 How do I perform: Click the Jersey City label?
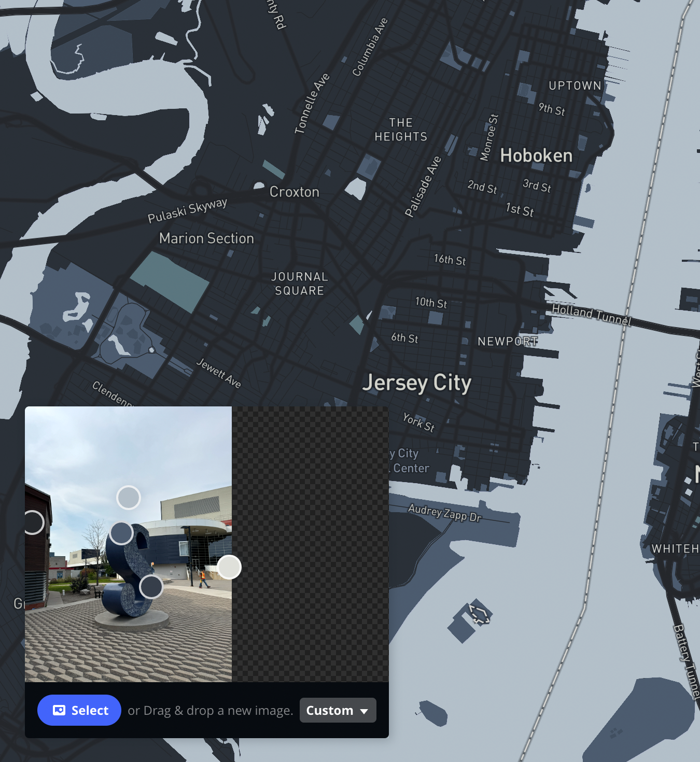(418, 383)
